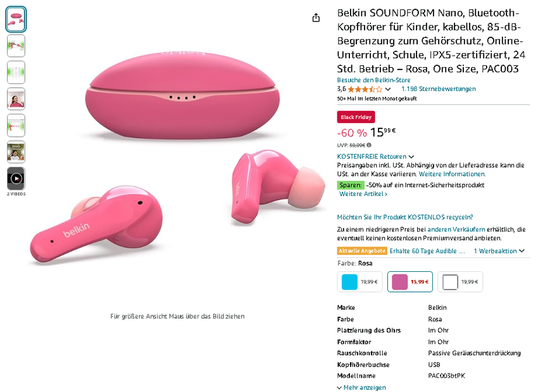Screen dimensions: 538x392
Task: Play the product videos thumbnail
Action: [16, 179]
